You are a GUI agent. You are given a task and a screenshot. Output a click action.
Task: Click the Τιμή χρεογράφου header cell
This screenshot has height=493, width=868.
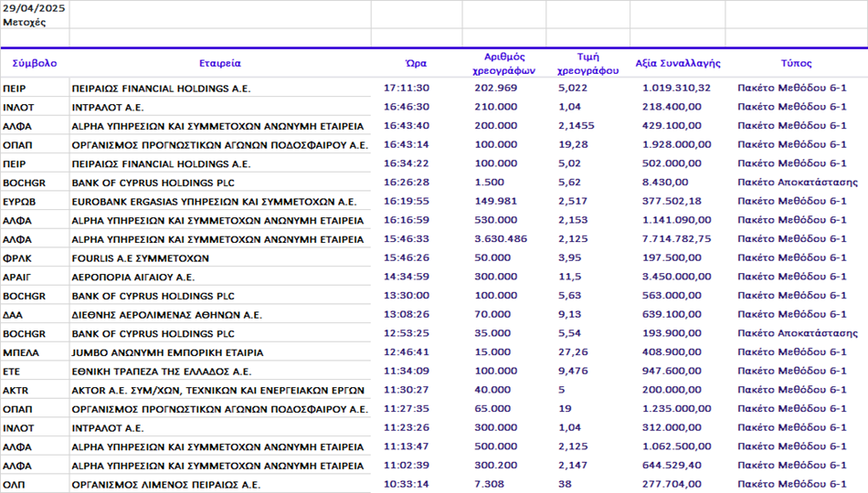587,63
